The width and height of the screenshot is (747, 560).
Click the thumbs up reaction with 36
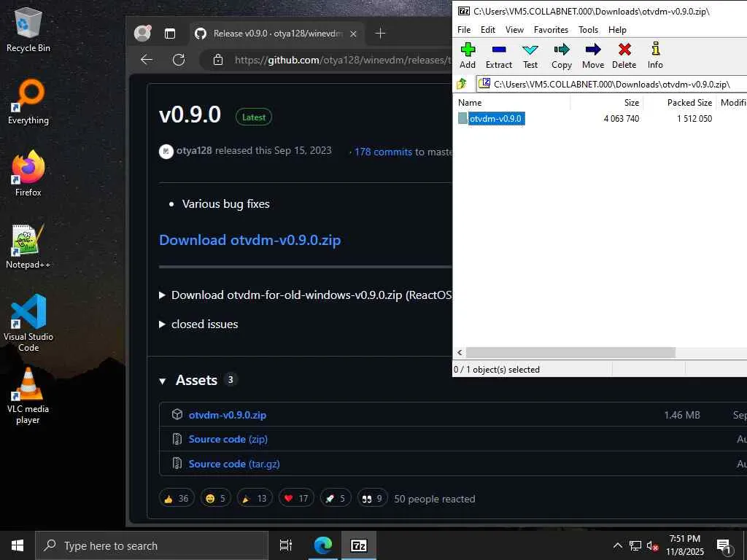(177, 499)
